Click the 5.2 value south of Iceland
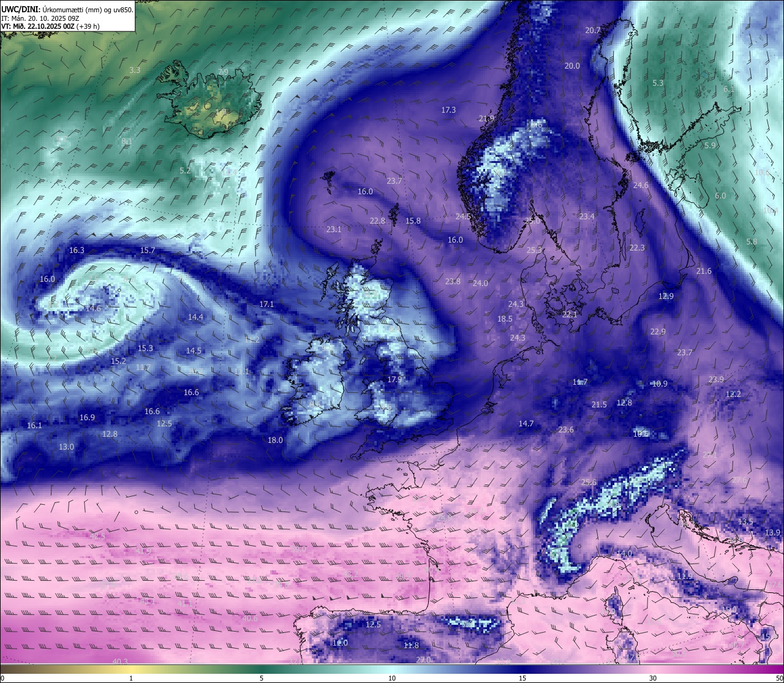 point(185,170)
